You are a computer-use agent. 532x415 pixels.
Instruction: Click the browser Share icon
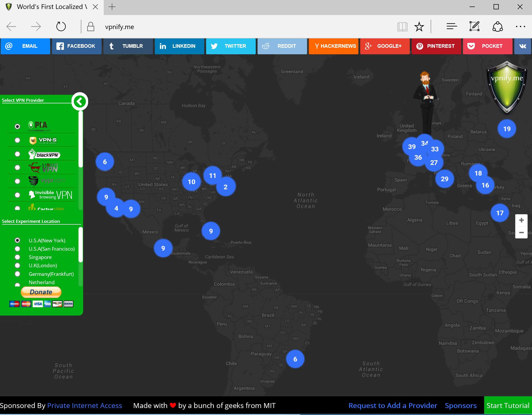pos(497,26)
